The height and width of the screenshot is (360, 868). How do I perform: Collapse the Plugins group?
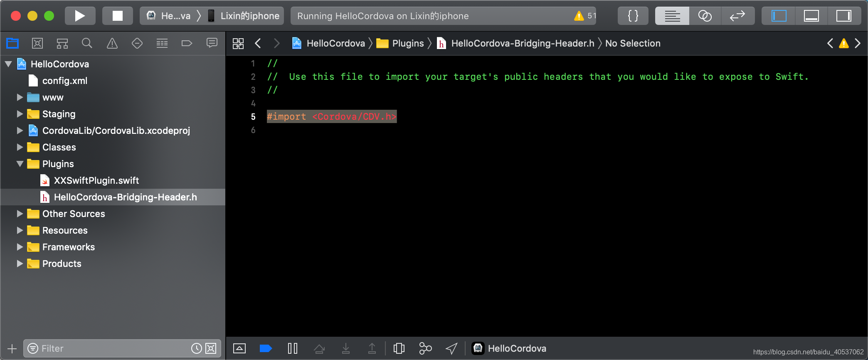click(x=20, y=164)
